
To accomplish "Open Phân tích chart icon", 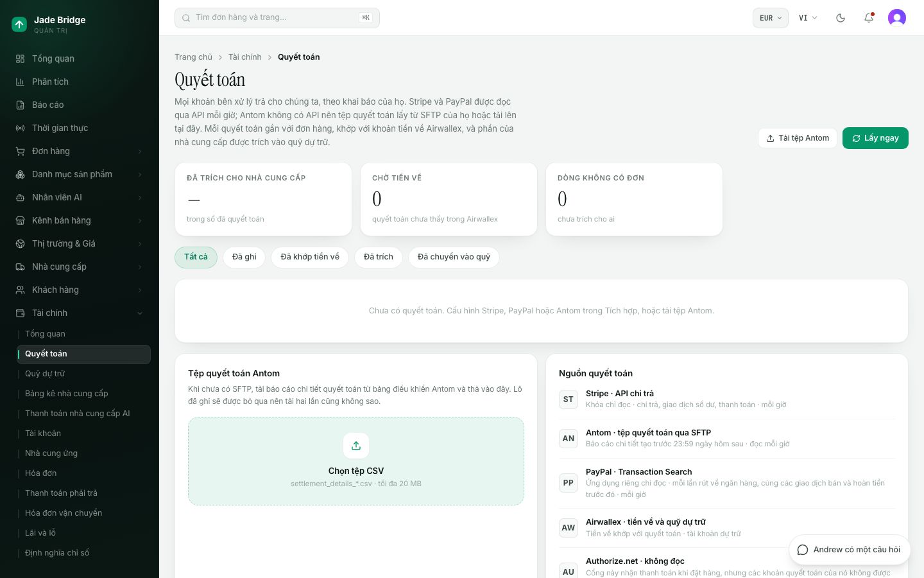I will [20, 82].
